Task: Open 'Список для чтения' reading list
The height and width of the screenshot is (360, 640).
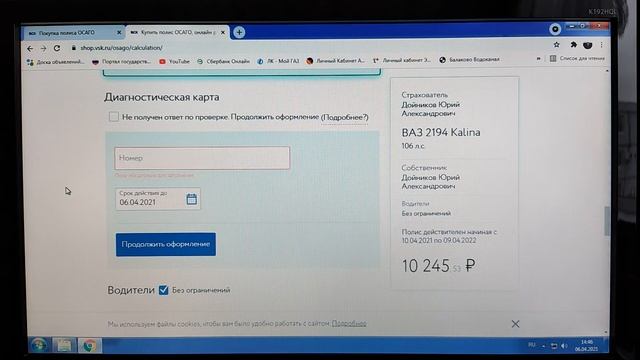Action: [x=577, y=58]
